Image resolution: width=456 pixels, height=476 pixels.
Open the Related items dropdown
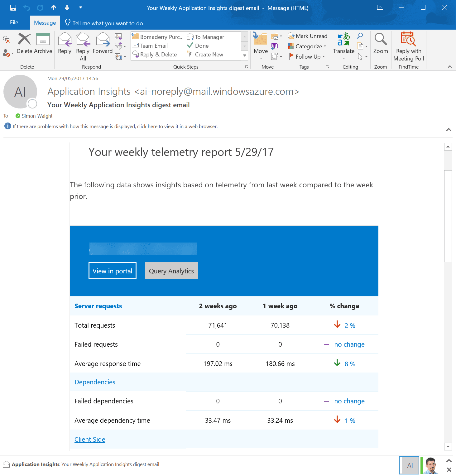pos(362,46)
